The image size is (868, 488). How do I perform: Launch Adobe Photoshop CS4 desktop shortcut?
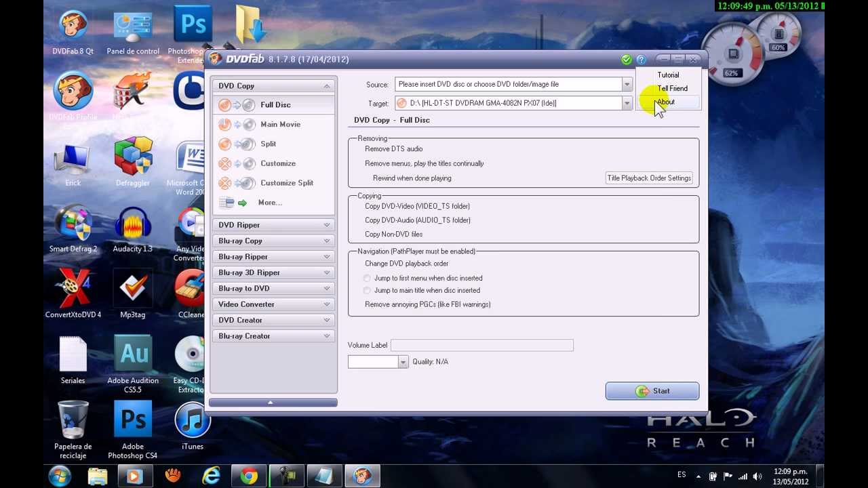(133, 430)
